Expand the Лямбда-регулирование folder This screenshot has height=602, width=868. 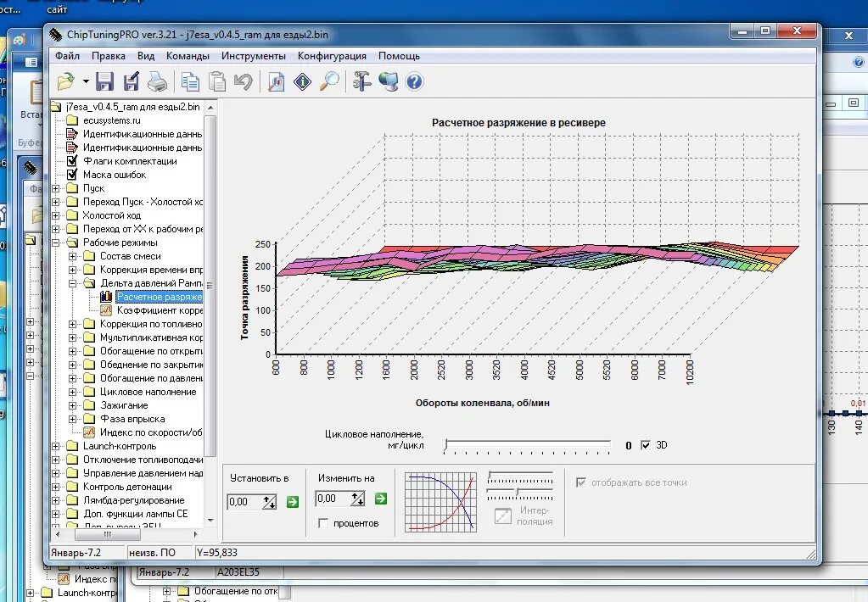pyautogui.click(x=55, y=500)
